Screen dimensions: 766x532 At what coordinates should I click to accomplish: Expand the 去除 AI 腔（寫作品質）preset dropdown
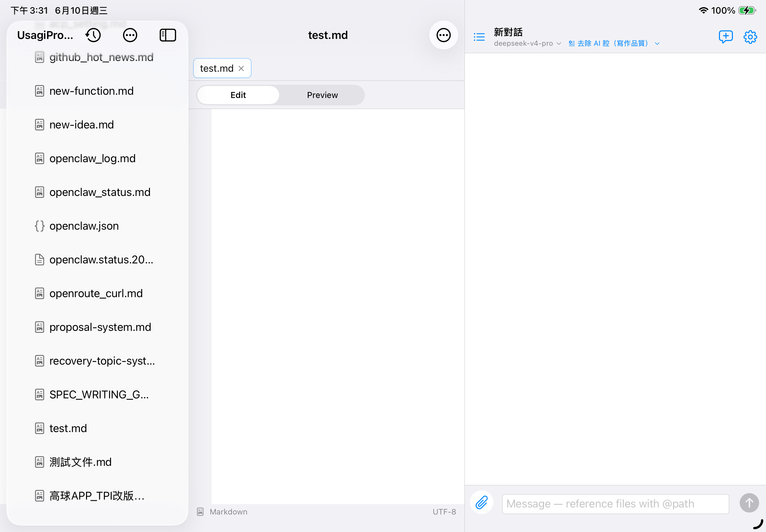click(x=614, y=43)
